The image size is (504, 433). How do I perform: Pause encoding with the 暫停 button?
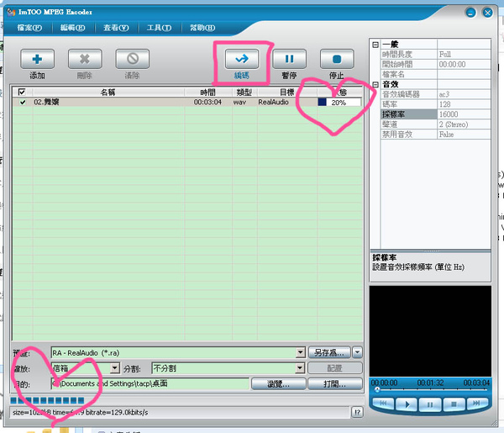[x=289, y=59]
